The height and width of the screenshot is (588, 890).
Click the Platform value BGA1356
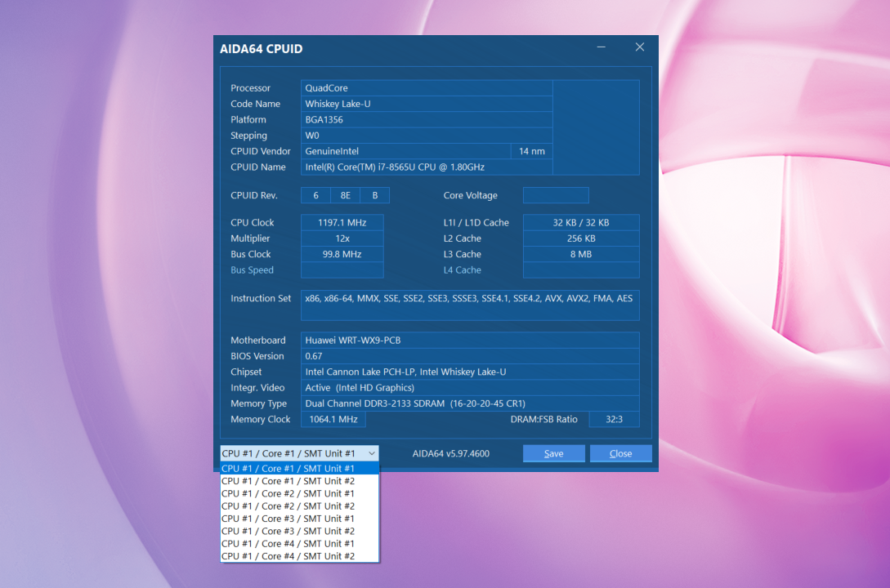tap(427, 119)
